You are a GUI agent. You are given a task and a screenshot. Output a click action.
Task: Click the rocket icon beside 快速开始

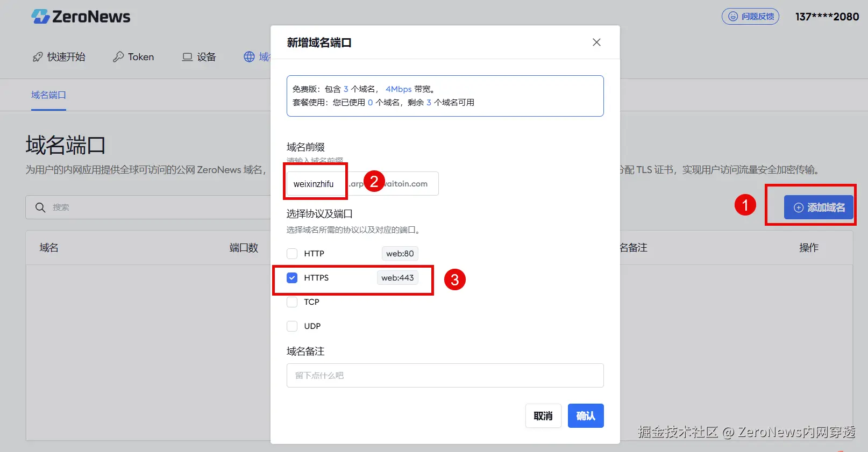tap(38, 57)
